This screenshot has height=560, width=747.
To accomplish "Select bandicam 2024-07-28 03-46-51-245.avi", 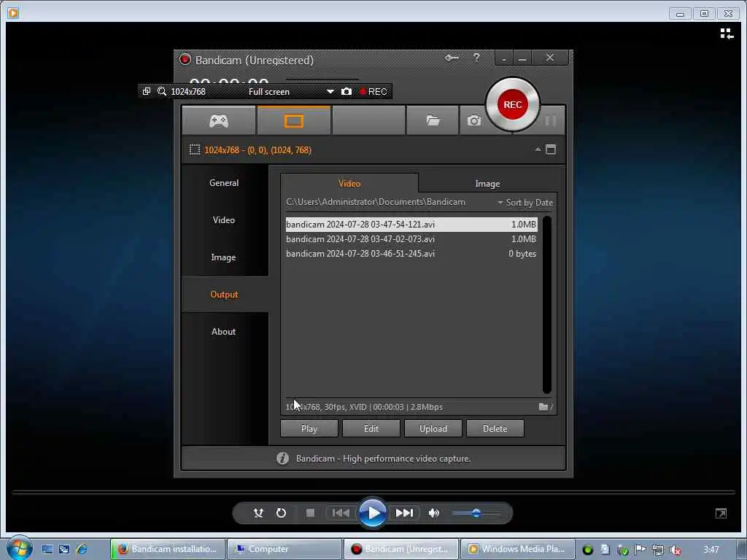I will click(x=411, y=254).
